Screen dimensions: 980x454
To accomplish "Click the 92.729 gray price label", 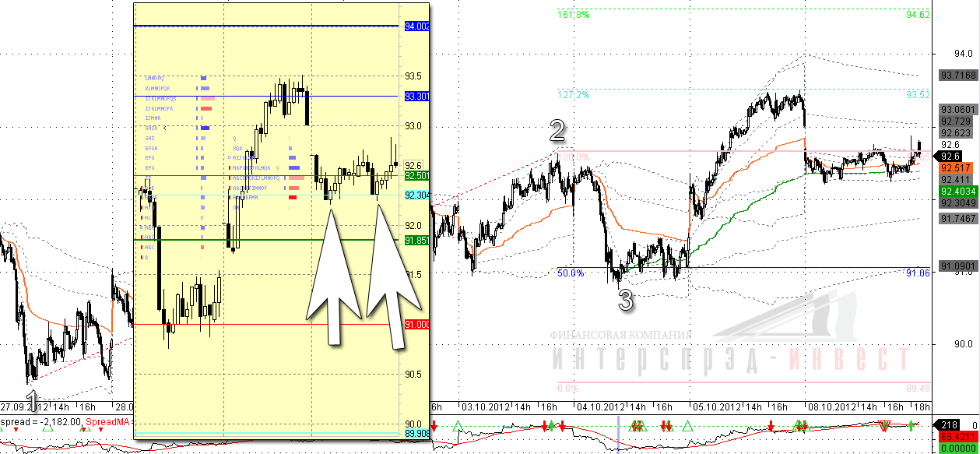I will [955, 121].
